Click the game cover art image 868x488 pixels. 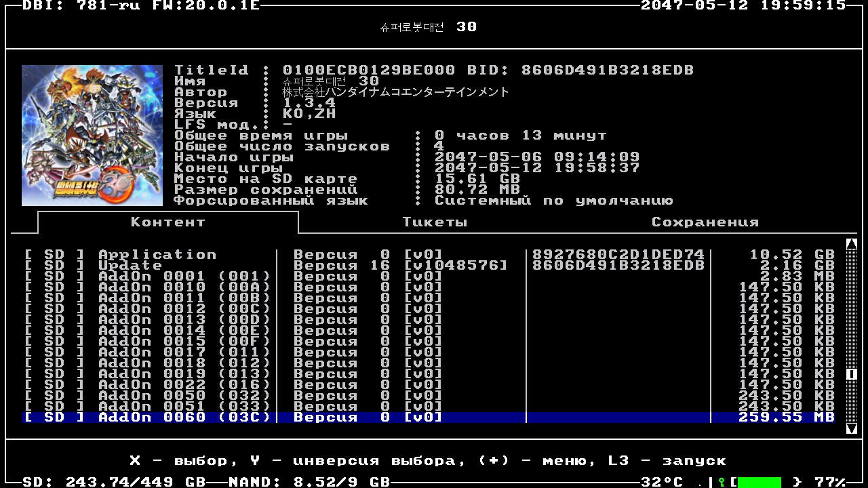click(92, 136)
